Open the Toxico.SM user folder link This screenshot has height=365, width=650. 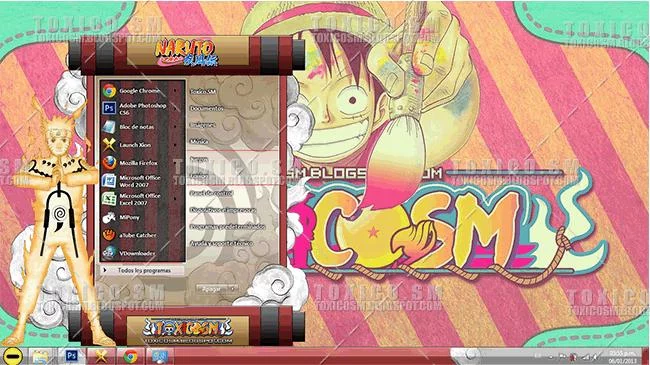[203, 92]
